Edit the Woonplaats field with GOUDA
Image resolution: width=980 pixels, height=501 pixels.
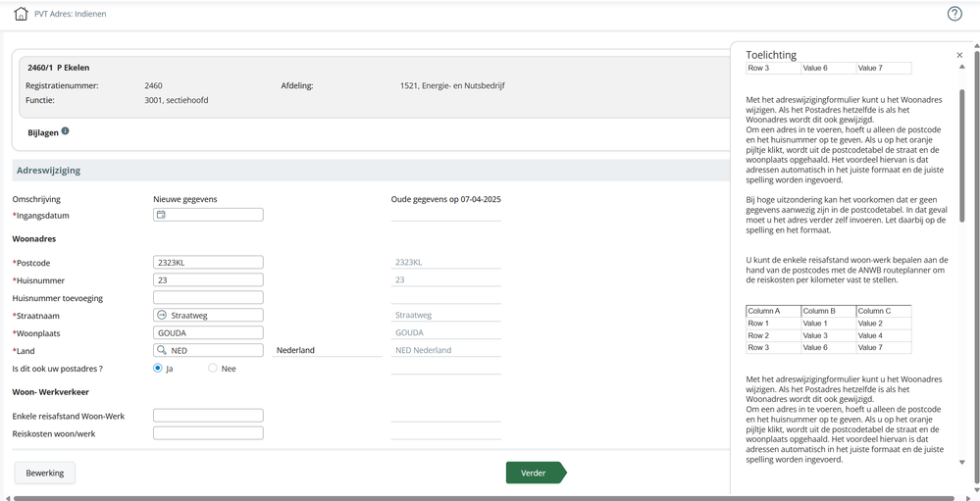208,332
